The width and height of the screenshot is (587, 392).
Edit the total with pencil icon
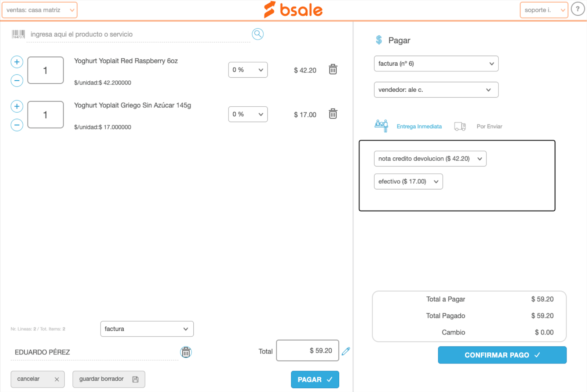click(x=346, y=351)
